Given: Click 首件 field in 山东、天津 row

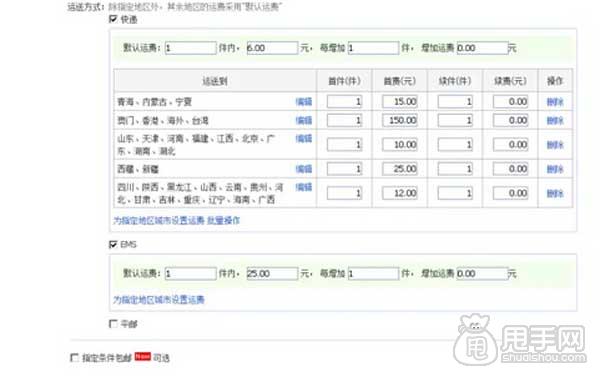Looking at the screenshot, I should (344, 145).
